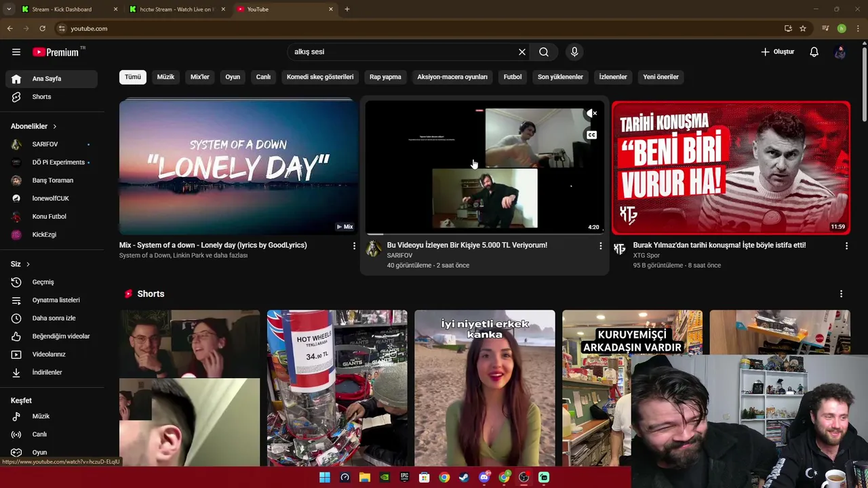Select the Aksiyon-macera oyunları chip
The width and height of the screenshot is (868, 488).
tap(452, 77)
